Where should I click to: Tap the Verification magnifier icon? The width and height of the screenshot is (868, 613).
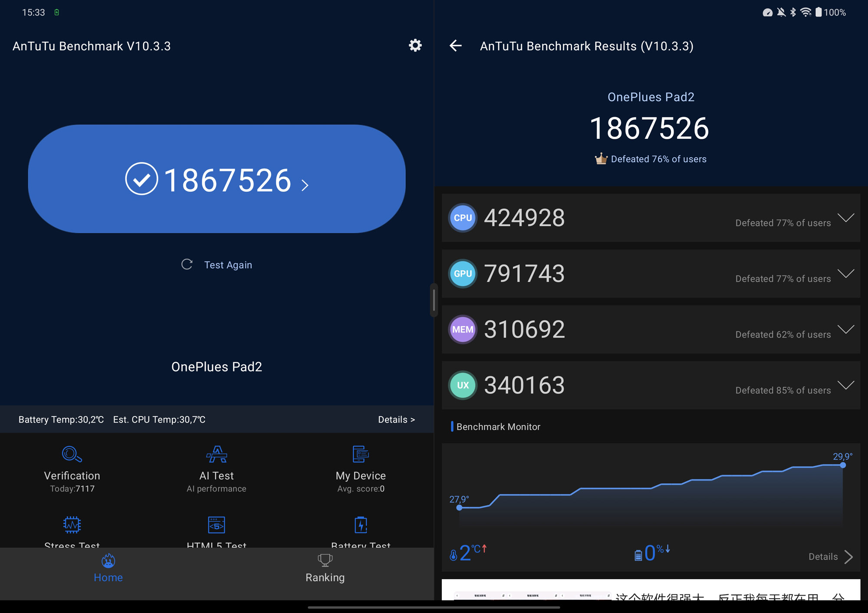[72, 454]
